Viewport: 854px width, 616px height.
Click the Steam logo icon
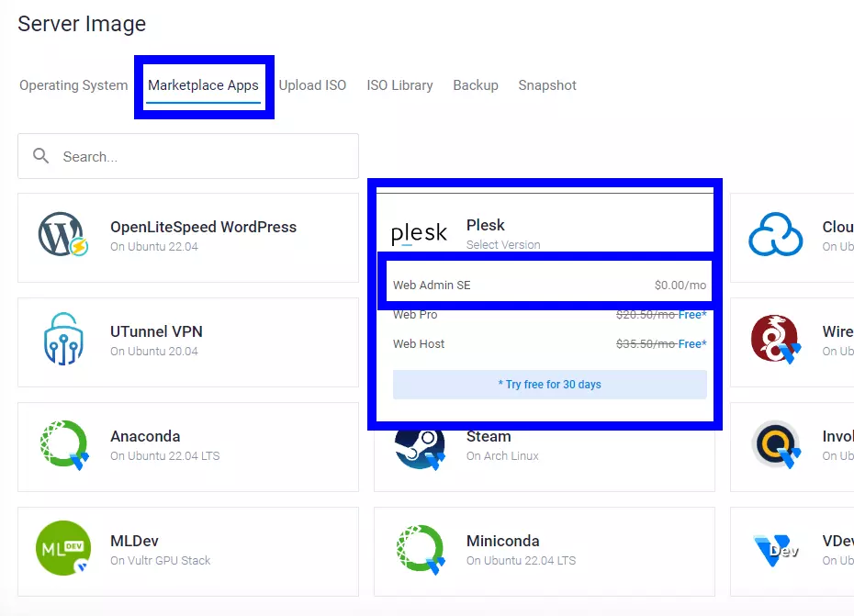[420, 450]
